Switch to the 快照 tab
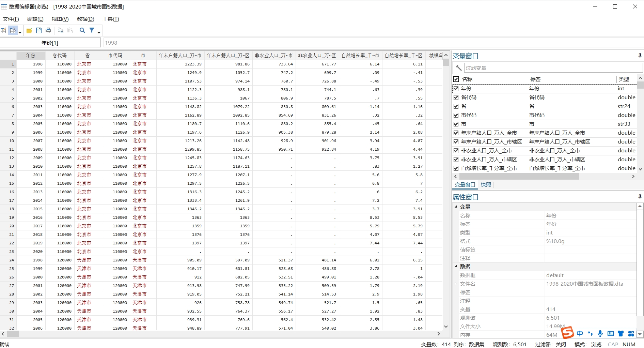Image resolution: width=644 pixels, height=348 pixels. (x=486, y=185)
